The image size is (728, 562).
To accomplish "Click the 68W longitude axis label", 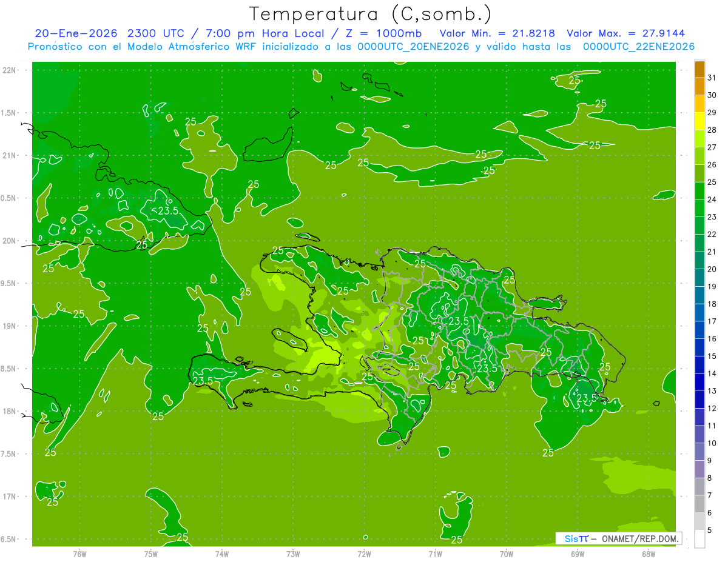I will [x=648, y=554].
